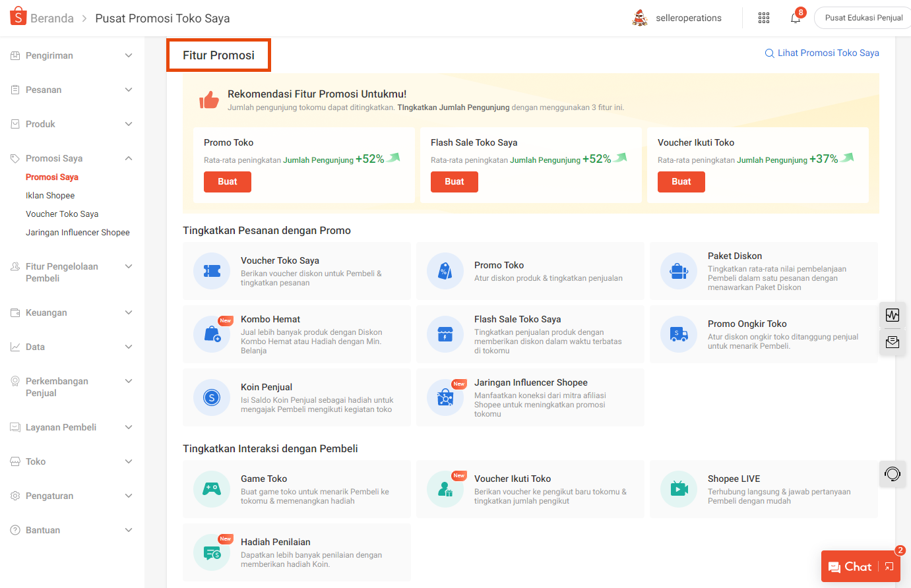
Task: Click the Pusat Promosi Toko Saya breadcrumb
Action: pyautogui.click(x=163, y=18)
